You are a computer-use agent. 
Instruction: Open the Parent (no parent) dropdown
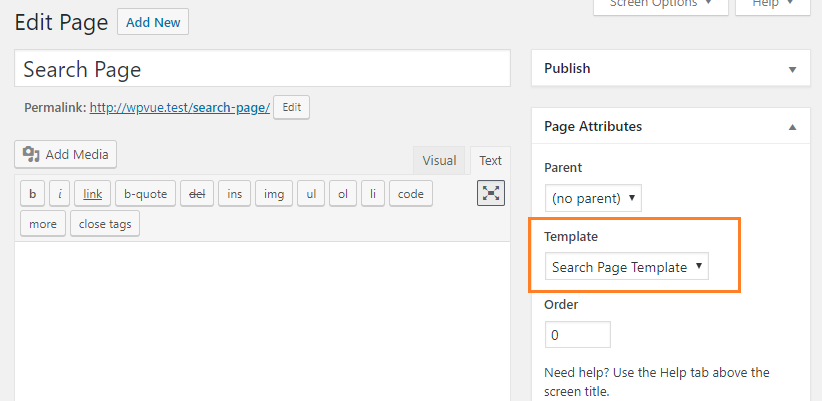pyautogui.click(x=593, y=198)
